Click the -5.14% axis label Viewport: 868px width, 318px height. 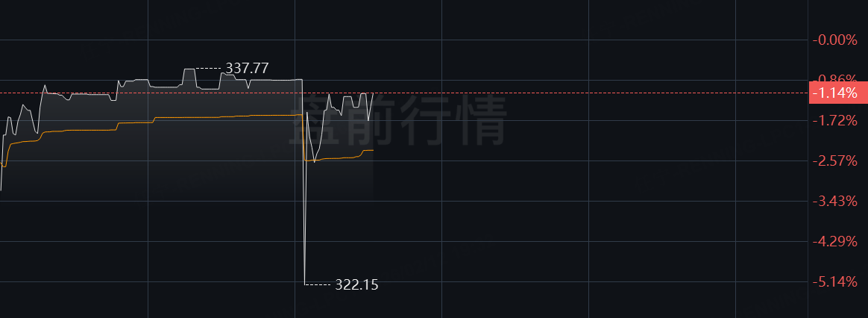(834, 282)
